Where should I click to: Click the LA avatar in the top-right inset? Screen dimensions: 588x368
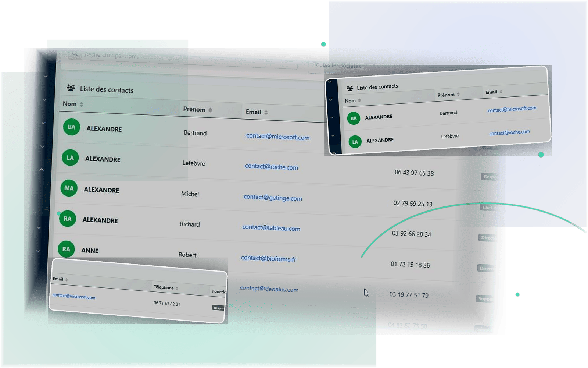point(355,142)
